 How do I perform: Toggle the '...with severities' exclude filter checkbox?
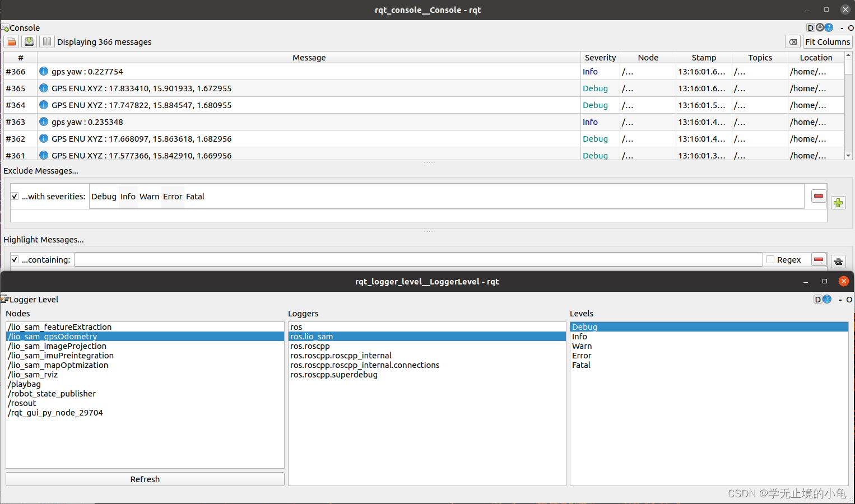coord(15,196)
